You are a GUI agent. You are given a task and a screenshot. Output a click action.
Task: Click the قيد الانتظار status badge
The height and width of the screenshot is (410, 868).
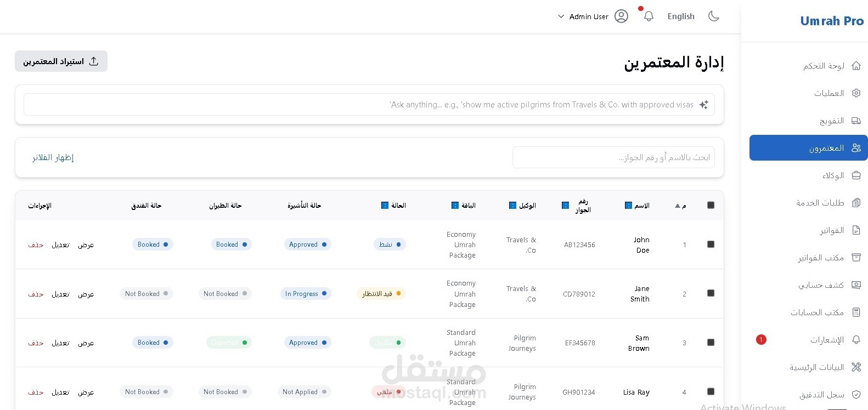click(x=381, y=294)
